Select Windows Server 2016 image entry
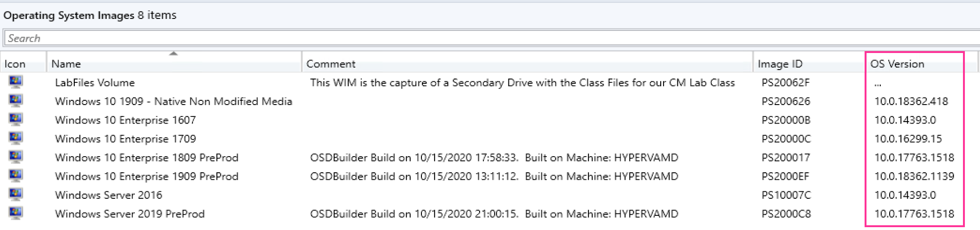 (x=108, y=195)
